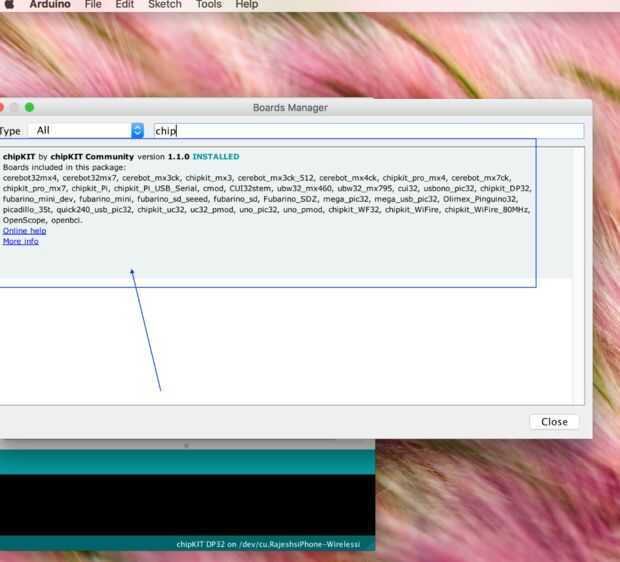Viewport: 620px width, 562px height.
Task: Click the green zoom button of Boards Manager
Action: [29, 107]
